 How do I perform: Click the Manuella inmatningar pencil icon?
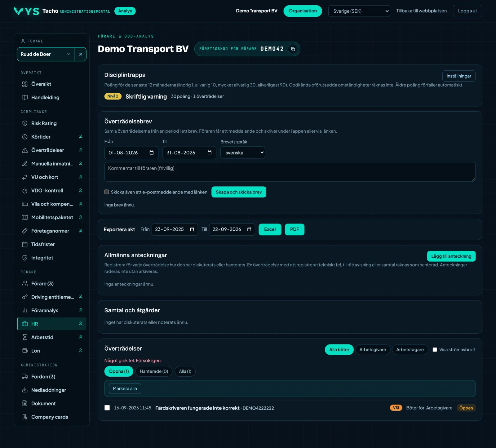25,164
